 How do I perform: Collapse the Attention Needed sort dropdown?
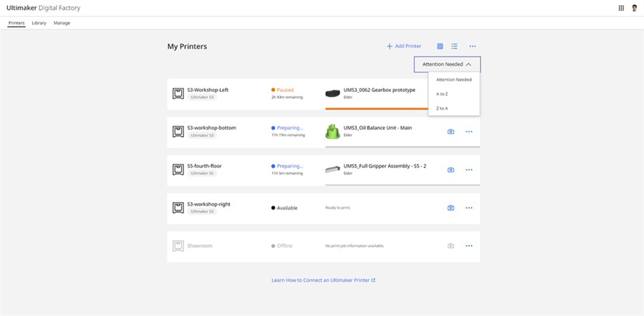(447, 64)
